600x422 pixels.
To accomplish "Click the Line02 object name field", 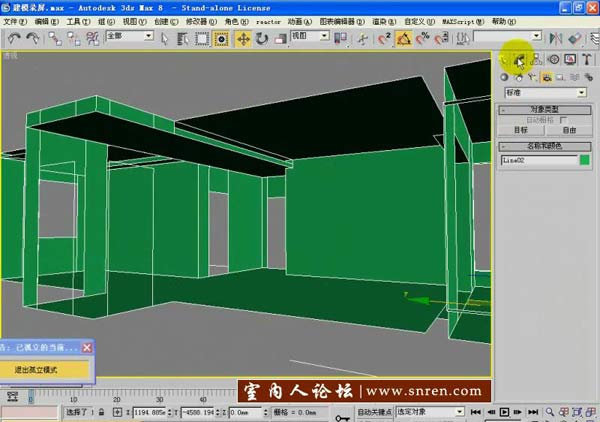I will click(x=539, y=160).
